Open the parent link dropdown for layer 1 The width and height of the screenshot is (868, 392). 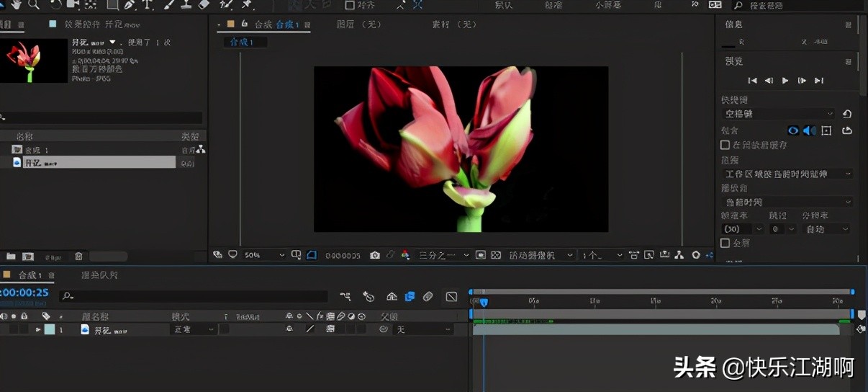[x=422, y=329]
